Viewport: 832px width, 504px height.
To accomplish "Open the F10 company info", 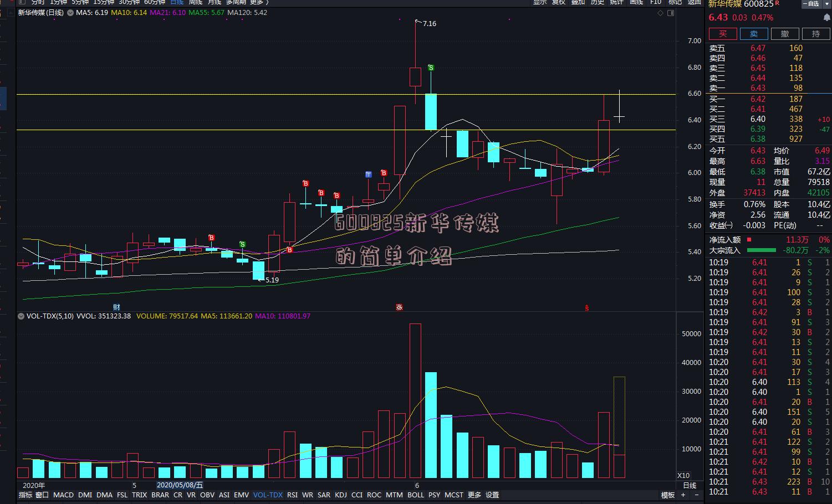I will coord(656,2).
